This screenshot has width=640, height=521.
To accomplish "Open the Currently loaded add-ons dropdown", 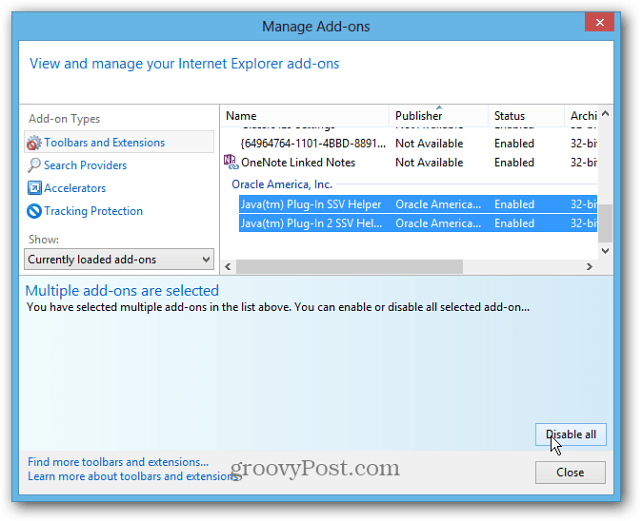I will [119, 259].
